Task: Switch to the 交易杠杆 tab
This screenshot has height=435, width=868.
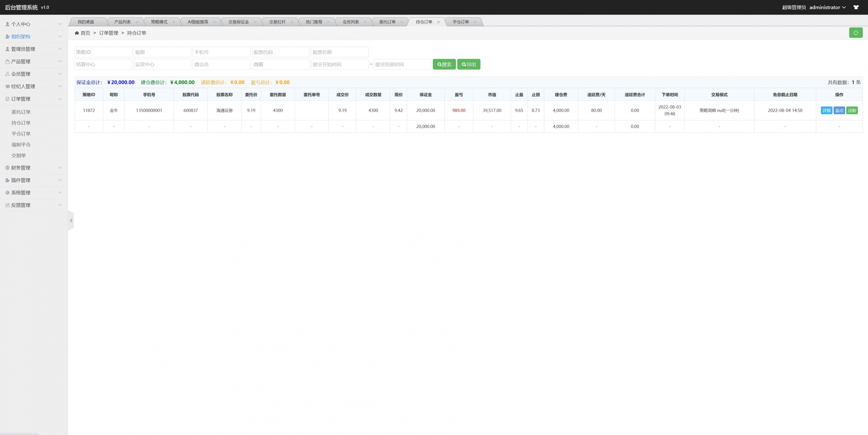Action: coord(277,22)
